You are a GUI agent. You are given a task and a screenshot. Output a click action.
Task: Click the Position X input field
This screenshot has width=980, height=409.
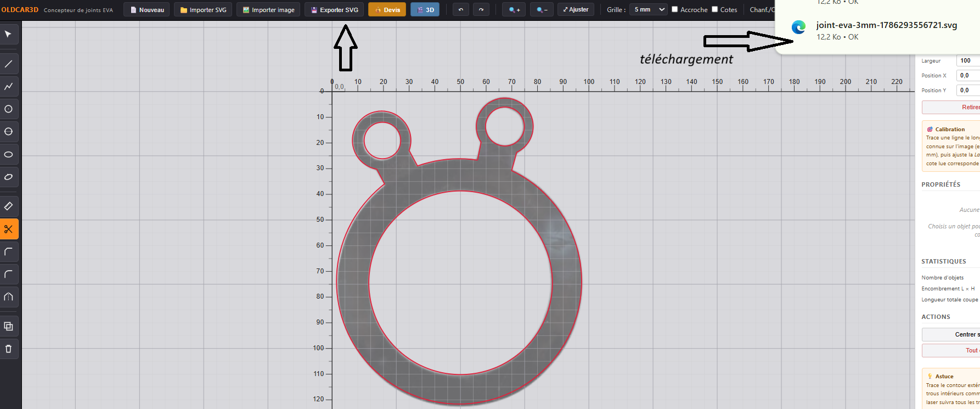968,75
